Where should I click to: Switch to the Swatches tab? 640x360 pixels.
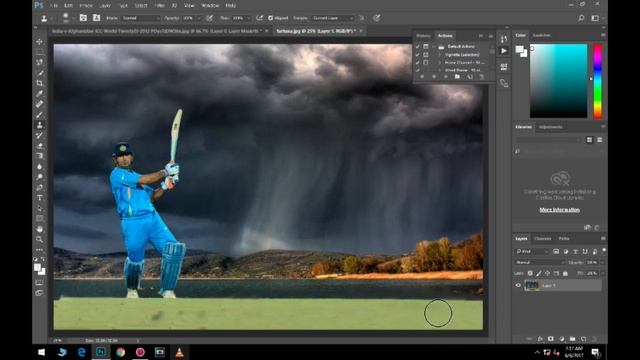click(x=542, y=36)
